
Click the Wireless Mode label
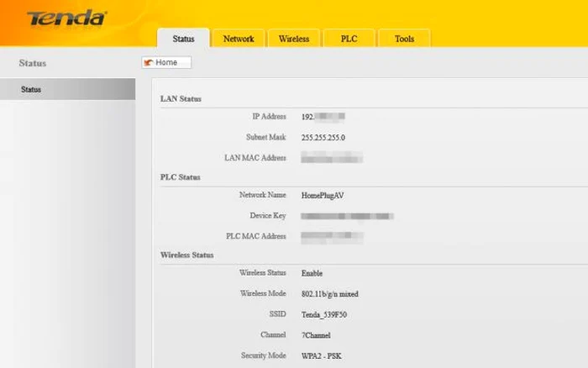pos(263,293)
